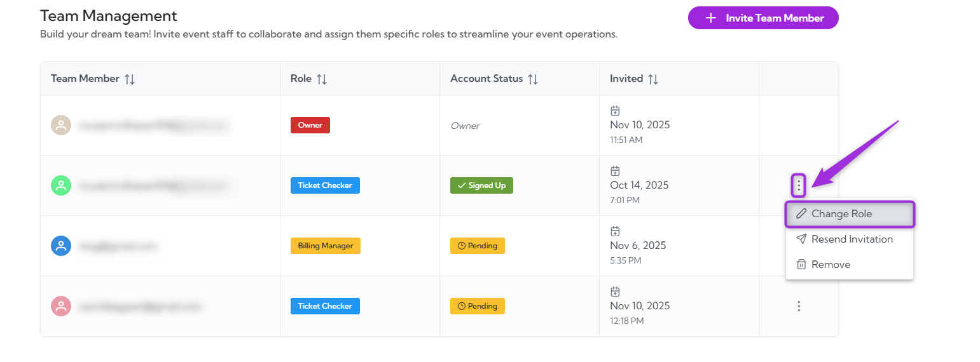
Task: Sort table by Role column arrows
Action: 322,79
